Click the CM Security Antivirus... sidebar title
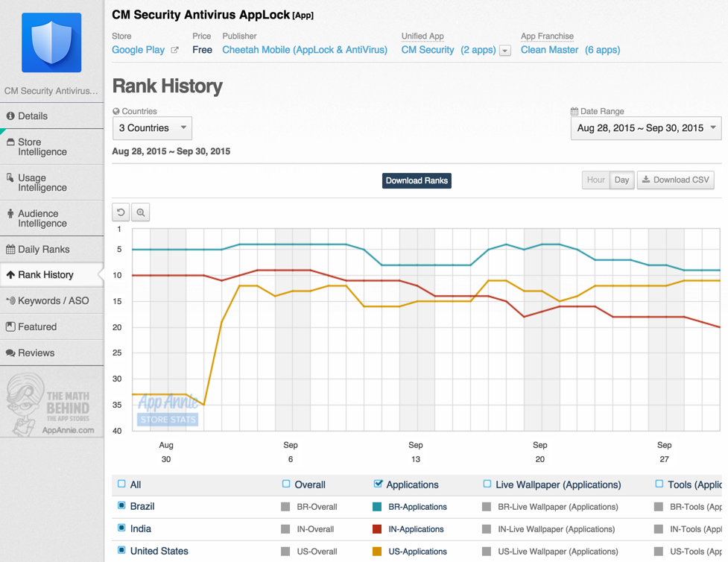 pyautogui.click(x=51, y=91)
